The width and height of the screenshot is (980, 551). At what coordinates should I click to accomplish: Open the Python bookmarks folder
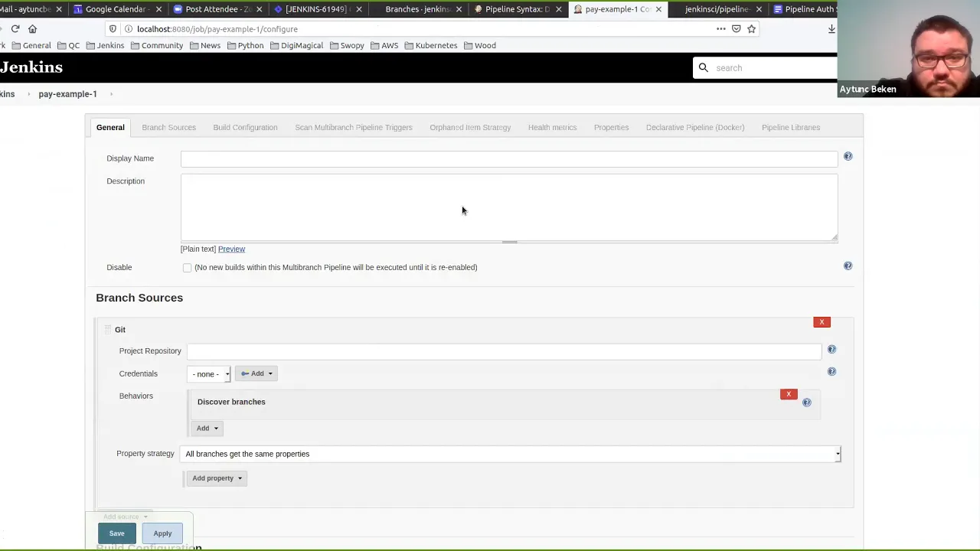tap(244, 45)
